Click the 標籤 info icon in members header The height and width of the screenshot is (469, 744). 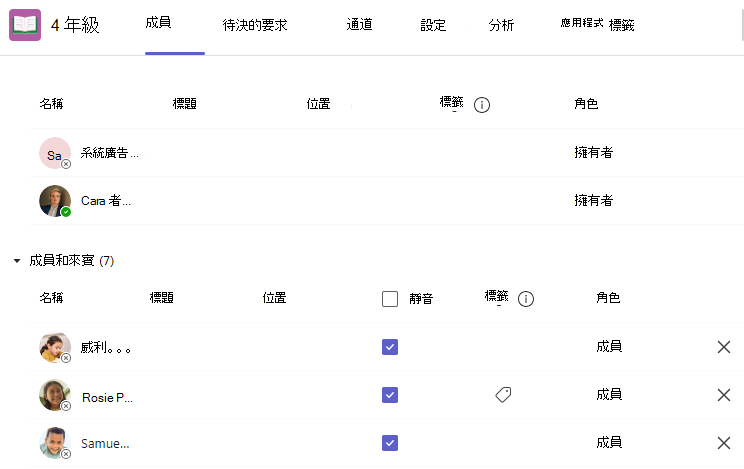point(525,299)
